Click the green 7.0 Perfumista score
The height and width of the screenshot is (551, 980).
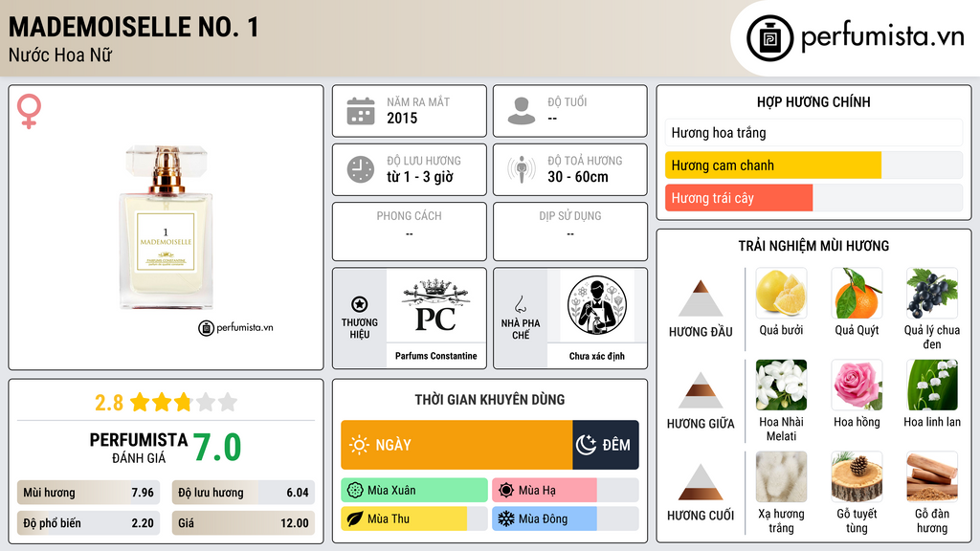point(217,448)
